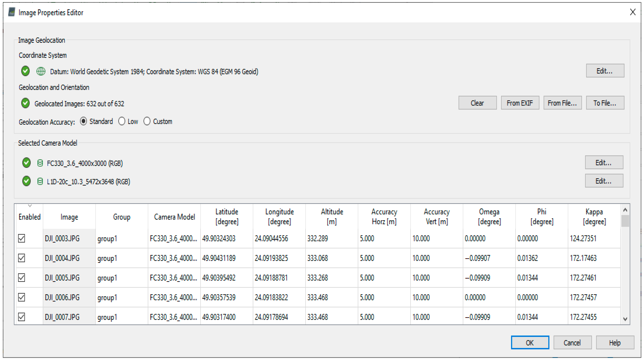Click the table scrollbar down arrow
644x360 pixels.
click(x=625, y=319)
